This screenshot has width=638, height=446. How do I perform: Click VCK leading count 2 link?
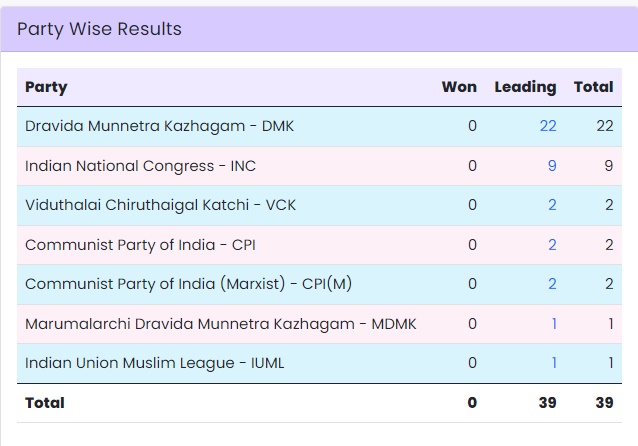(552, 205)
